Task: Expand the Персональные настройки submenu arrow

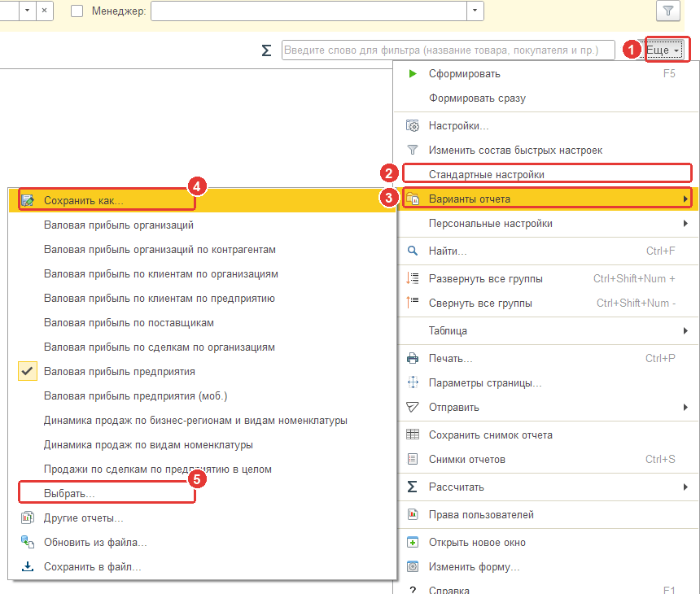Action: pos(685,223)
